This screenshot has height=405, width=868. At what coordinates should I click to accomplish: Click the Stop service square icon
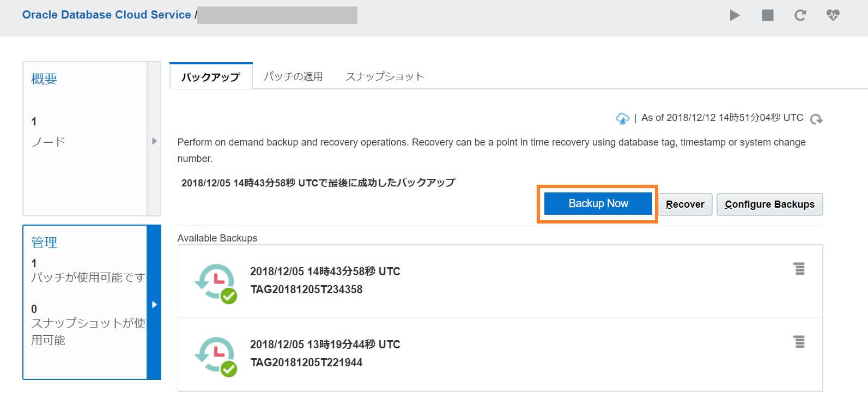pyautogui.click(x=767, y=15)
